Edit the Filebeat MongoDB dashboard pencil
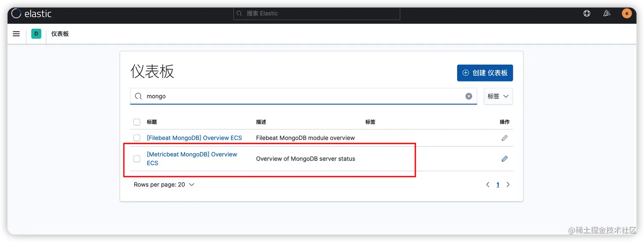Screen dimensions: 644x242 504,138
